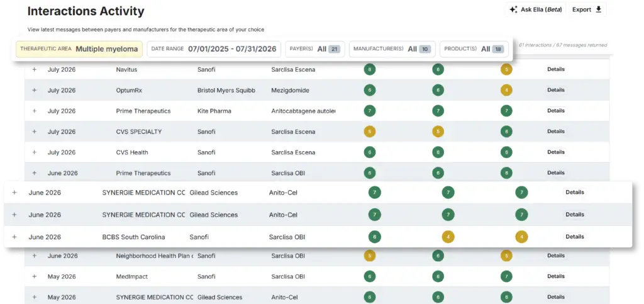Screen dimensions: 644x304
Task: Click the Manufacturer(s) count badge 10
Action: point(425,49)
